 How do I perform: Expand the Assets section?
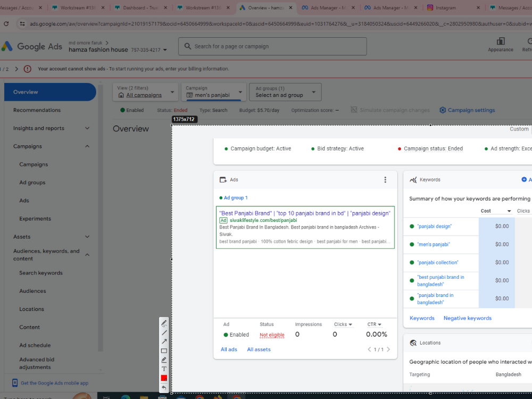(x=87, y=237)
